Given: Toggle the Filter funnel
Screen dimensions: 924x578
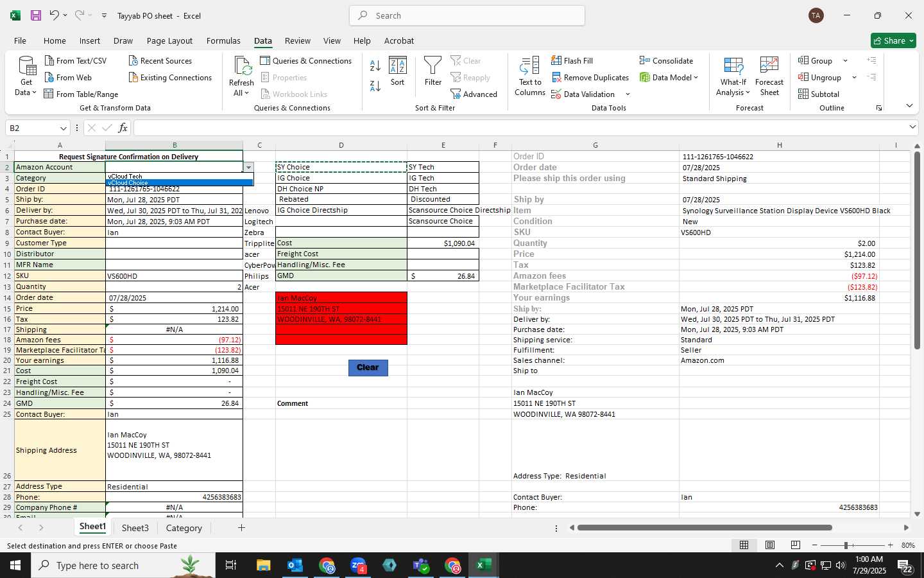Looking at the screenshot, I should (433, 71).
